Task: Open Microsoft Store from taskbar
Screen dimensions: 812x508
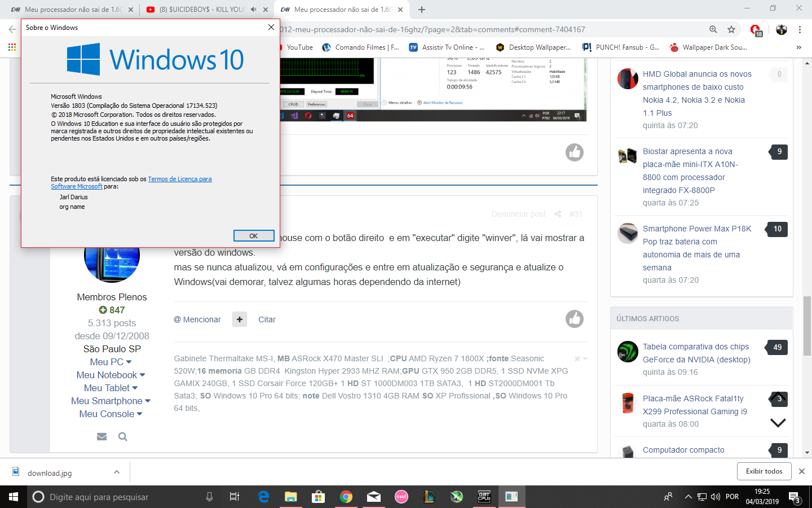Action: click(x=318, y=497)
